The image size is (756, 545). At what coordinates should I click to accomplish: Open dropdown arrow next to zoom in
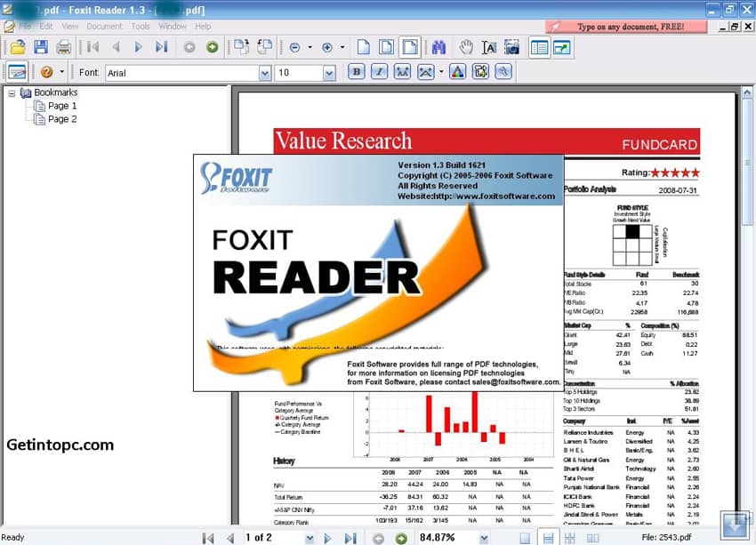coord(342,47)
